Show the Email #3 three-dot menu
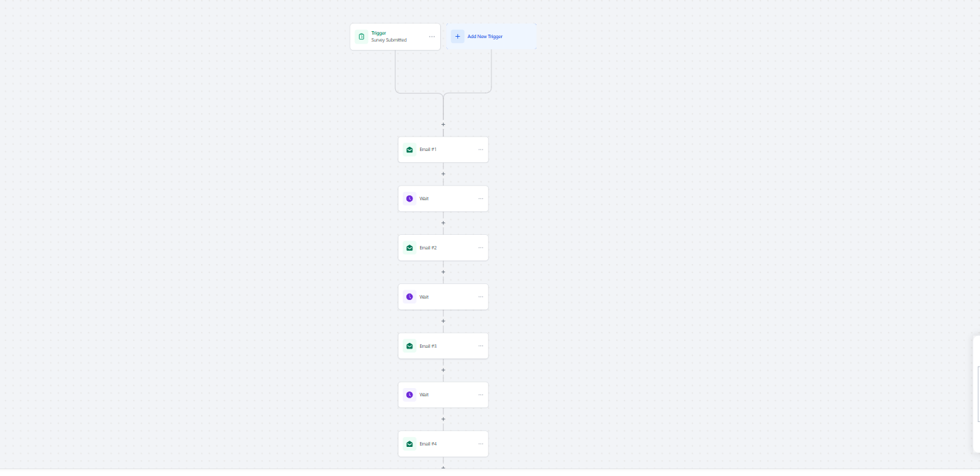Image resolution: width=980 pixels, height=476 pixels. 480,346
